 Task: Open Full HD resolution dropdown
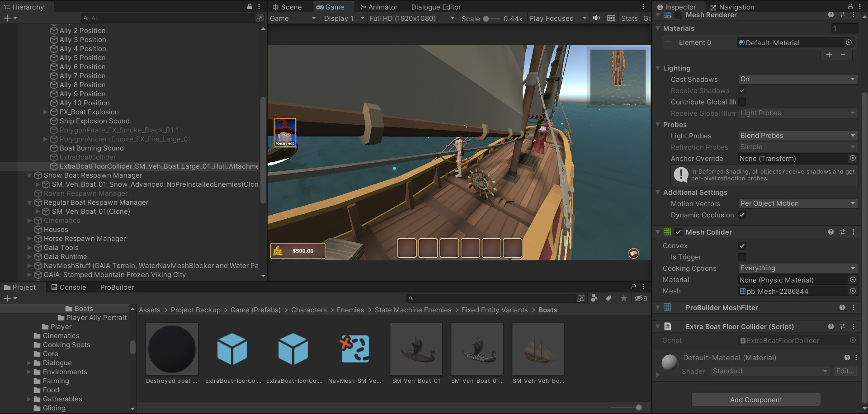(411, 19)
